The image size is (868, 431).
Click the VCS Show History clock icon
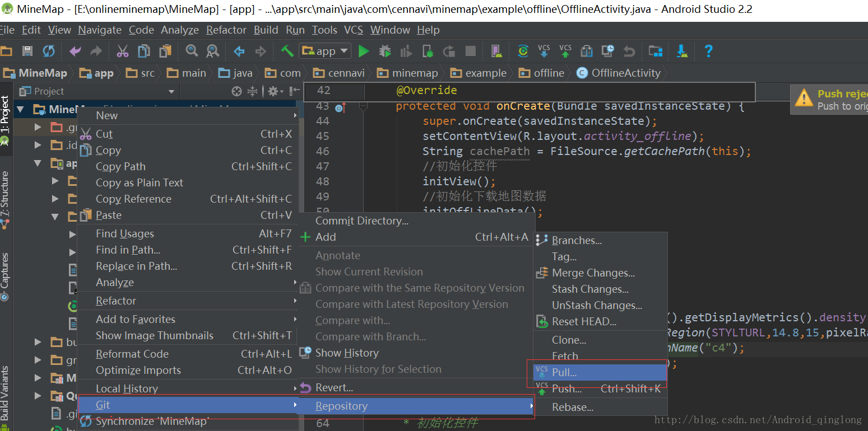click(x=608, y=51)
